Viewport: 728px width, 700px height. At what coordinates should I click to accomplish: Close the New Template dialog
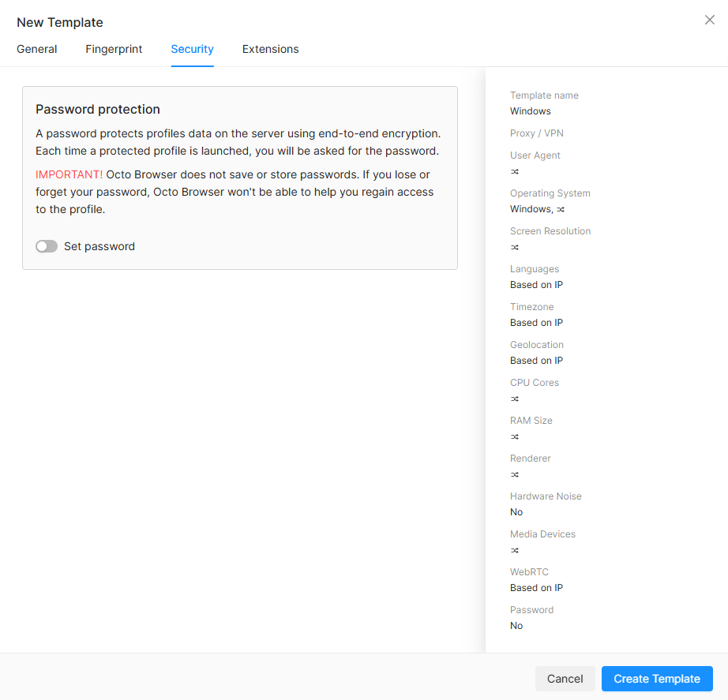(709, 20)
